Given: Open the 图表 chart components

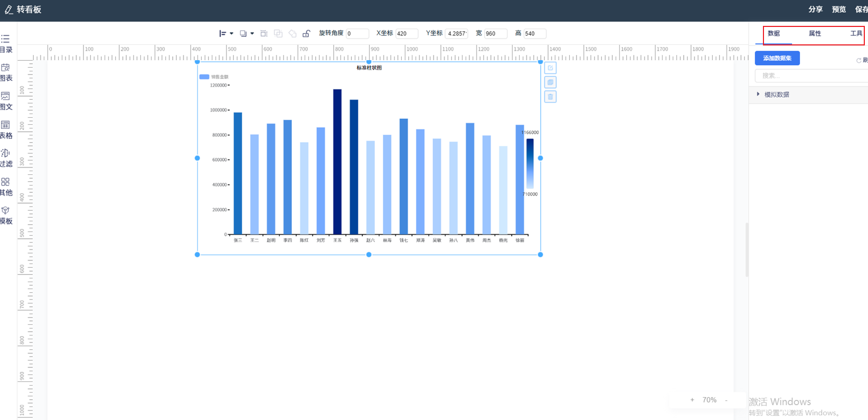Looking at the screenshot, I should [x=6, y=72].
